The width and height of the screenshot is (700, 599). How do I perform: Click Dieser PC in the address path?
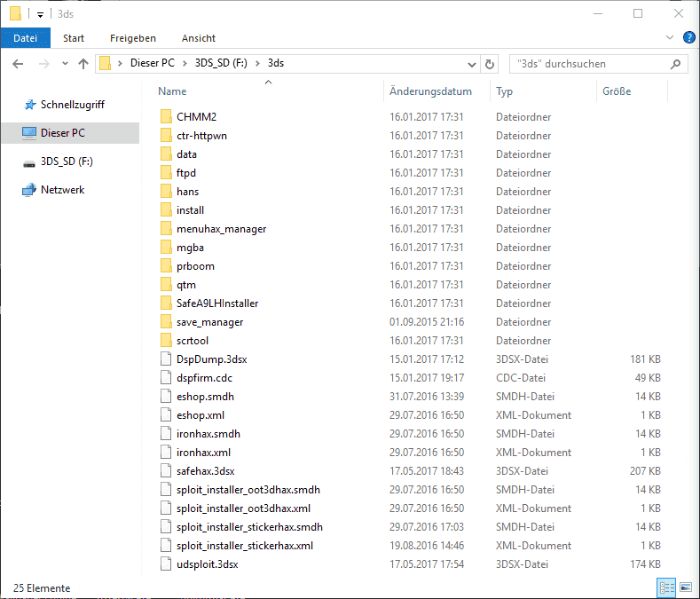point(153,63)
